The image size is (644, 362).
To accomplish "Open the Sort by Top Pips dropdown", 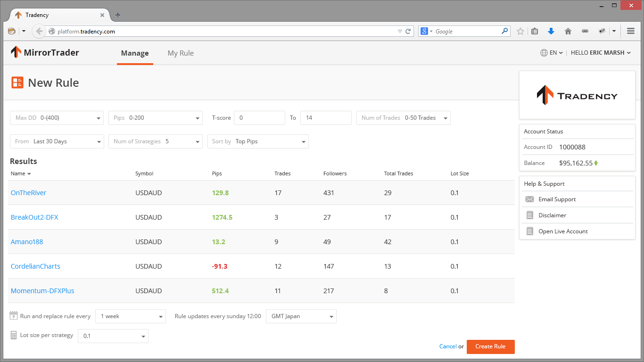I will 258,141.
